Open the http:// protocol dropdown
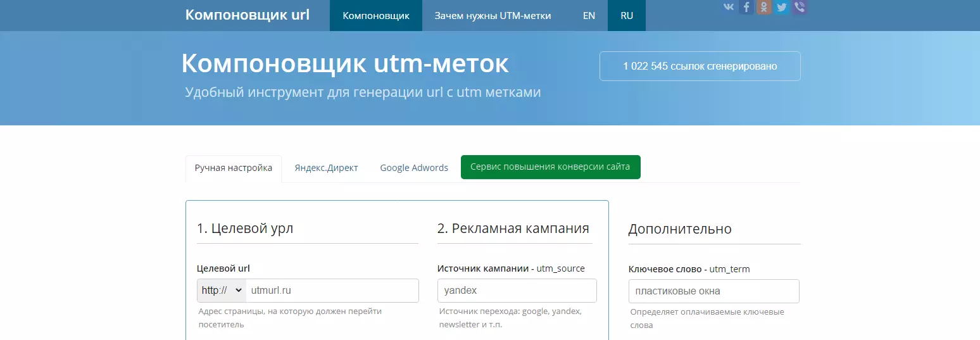The image size is (980, 340). (x=222, y=291)
